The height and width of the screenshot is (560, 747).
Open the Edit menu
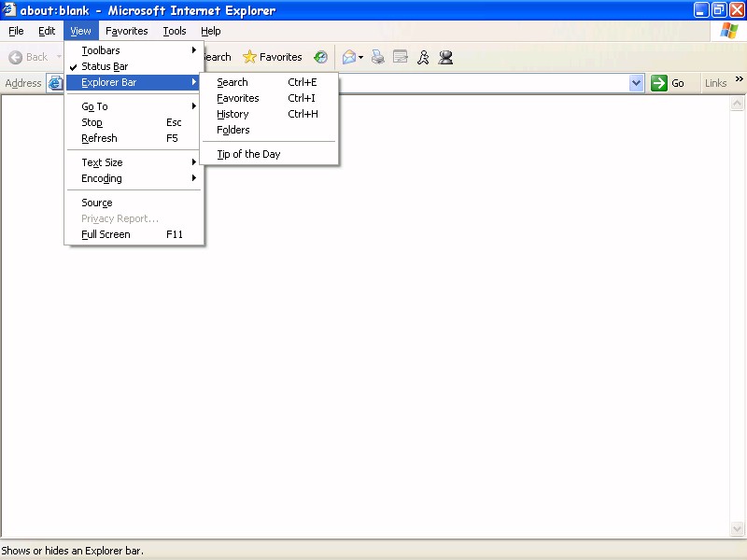coord(47,31)
